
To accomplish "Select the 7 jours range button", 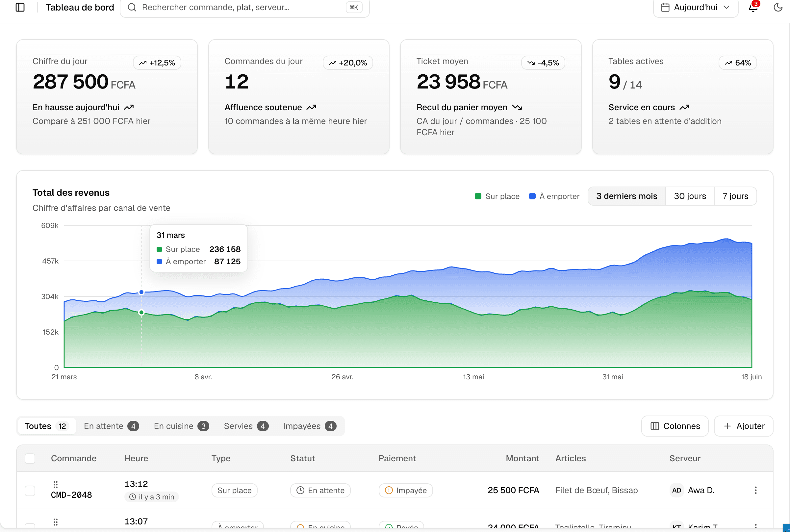I will [x=735, y=196].
